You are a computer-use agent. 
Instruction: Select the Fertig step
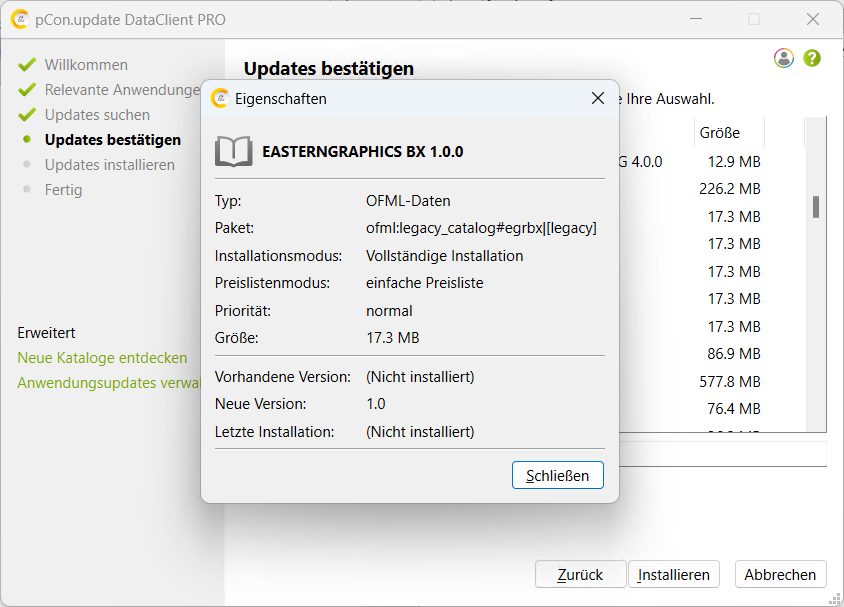coord(64,189)
